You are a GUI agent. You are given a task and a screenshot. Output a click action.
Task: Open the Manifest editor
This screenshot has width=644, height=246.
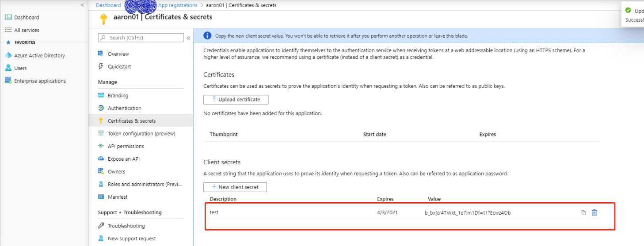(x=118, y=197)
